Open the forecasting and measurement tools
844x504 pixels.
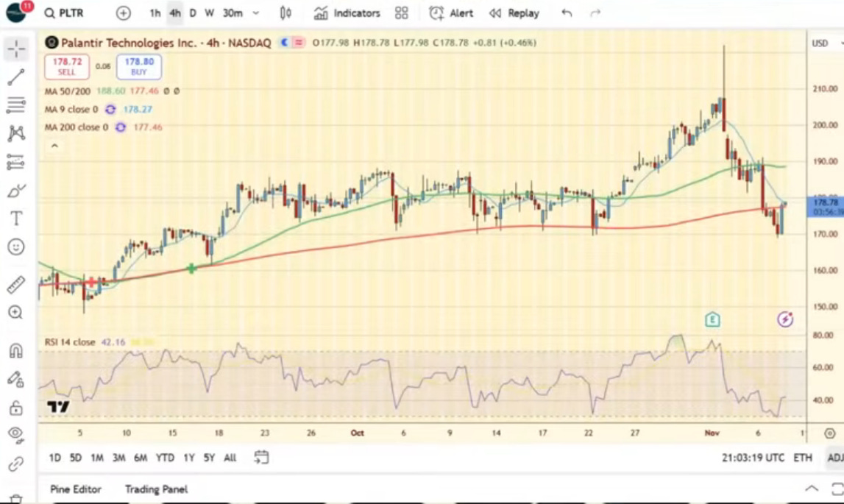(16, 162)
